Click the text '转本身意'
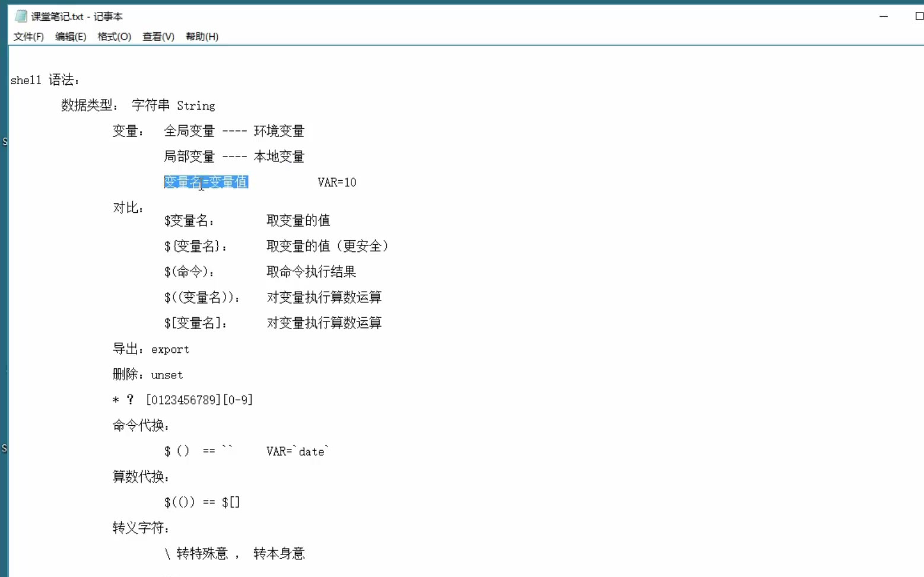This screenshot has height=577, width=924. [279, 554]
